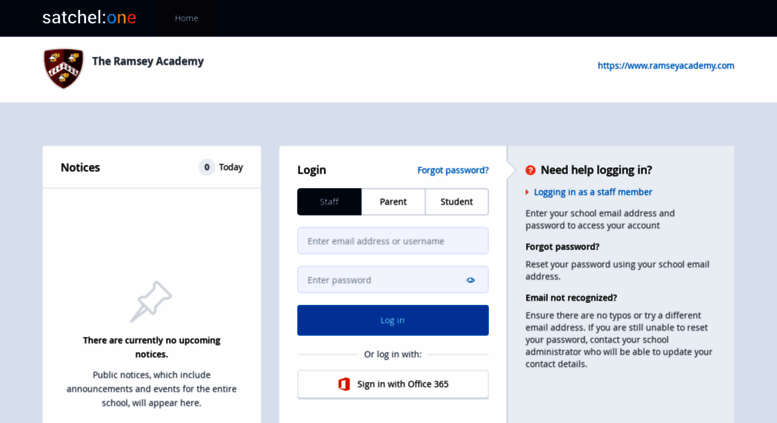Switch to the Parent login tab

pyautogui.click(x=393, y=202)
